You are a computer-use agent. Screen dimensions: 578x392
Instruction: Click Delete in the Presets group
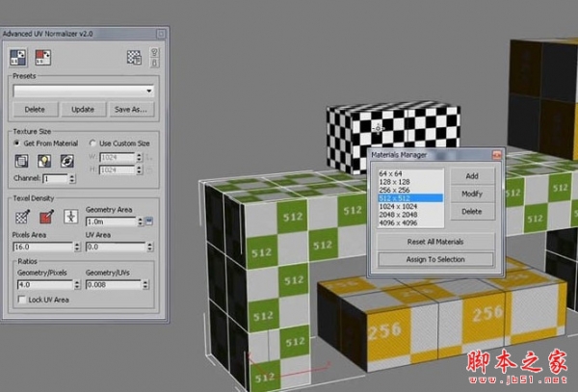click(x=35, y=110)
